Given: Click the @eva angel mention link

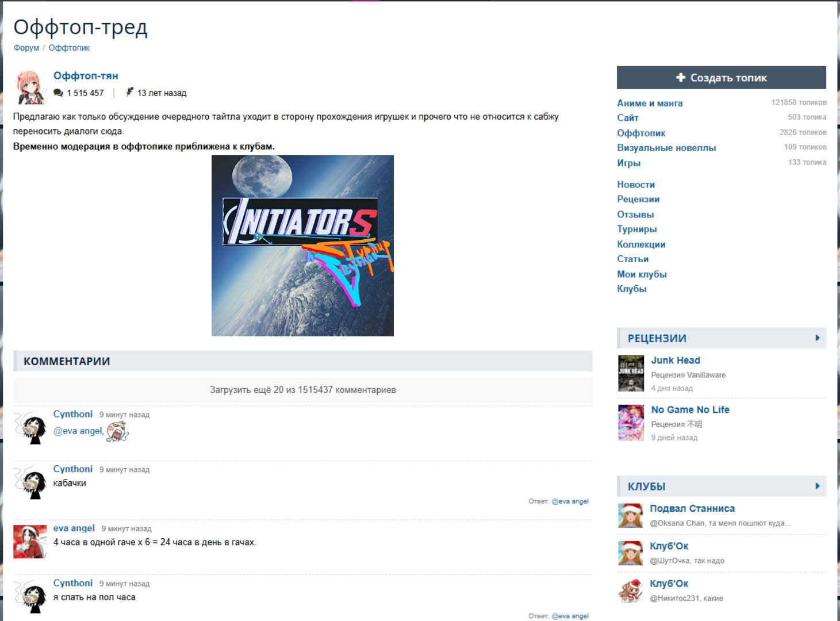Looking at the screenshot, I should (x=78, y=431).
